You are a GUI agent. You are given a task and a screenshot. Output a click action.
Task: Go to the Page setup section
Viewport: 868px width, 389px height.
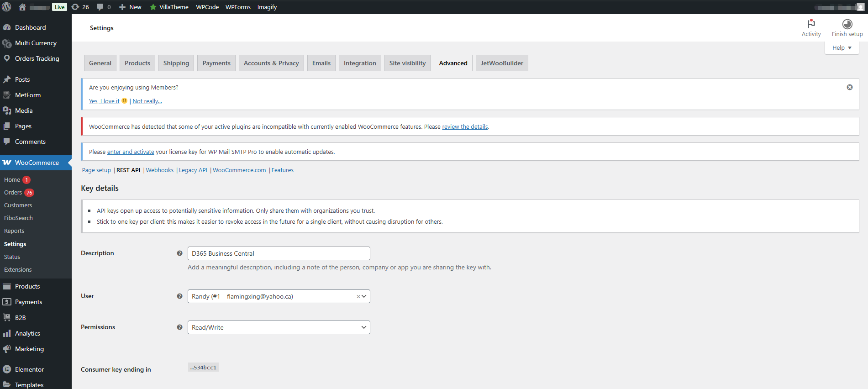[x=96, y=170]
